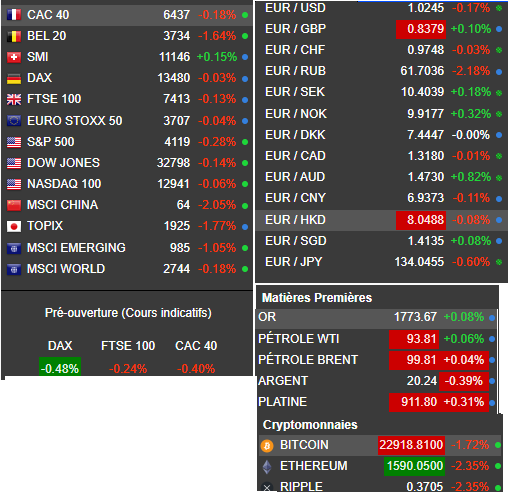The height and width of the screenshot is (496, 515).
Task: Click the 911.80 PLATINE price
Action: (x=414, y=402)
